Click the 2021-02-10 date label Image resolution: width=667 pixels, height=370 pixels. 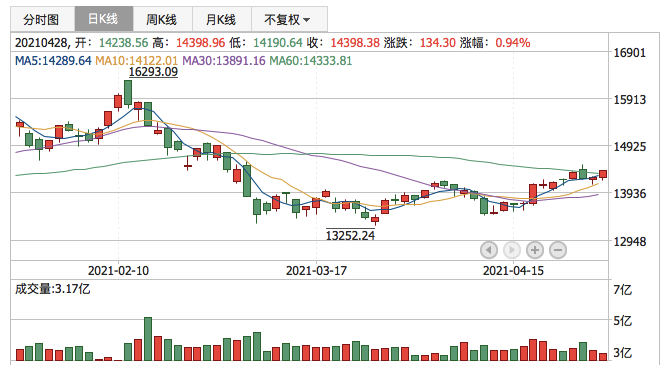tap(118, 270)
